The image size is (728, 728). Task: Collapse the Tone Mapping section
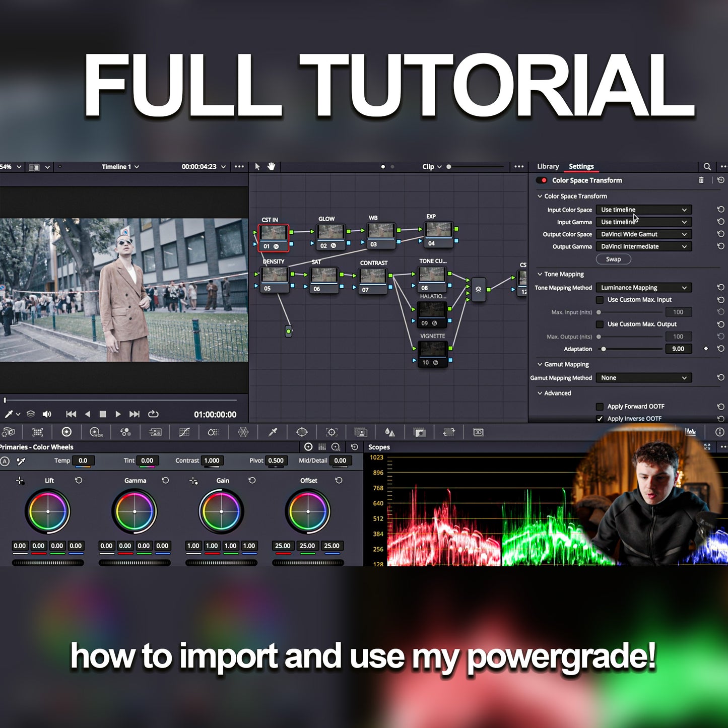pyautogui.click(x=540, y=274)
